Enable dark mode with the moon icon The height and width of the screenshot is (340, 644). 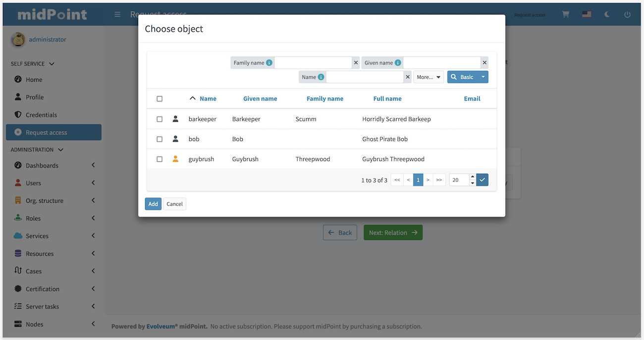coord(607,14)
